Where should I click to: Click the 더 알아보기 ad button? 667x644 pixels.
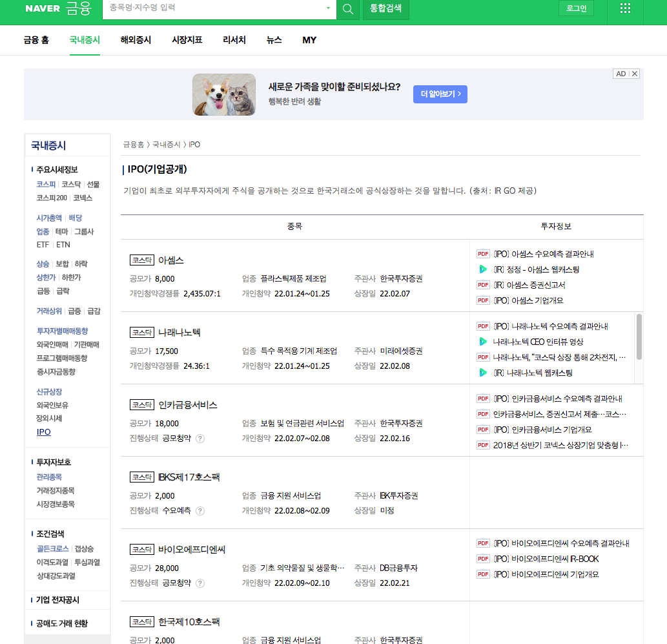click(440, 94)
